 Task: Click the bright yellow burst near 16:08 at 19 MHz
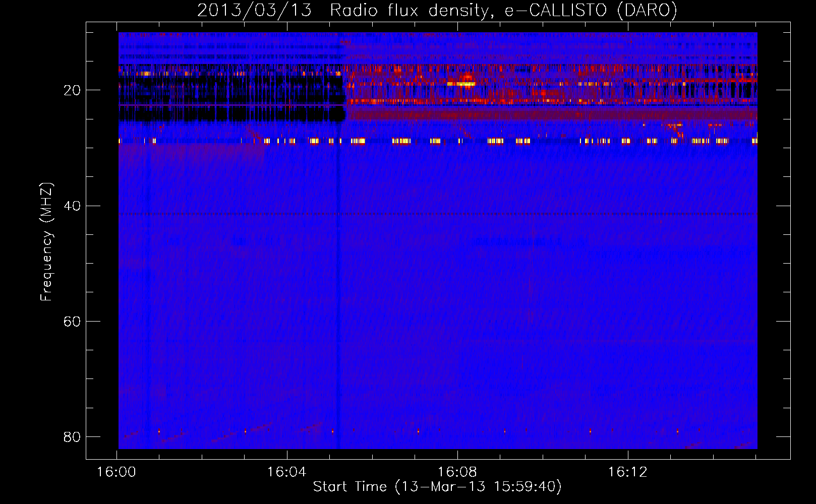pos(462,83)
